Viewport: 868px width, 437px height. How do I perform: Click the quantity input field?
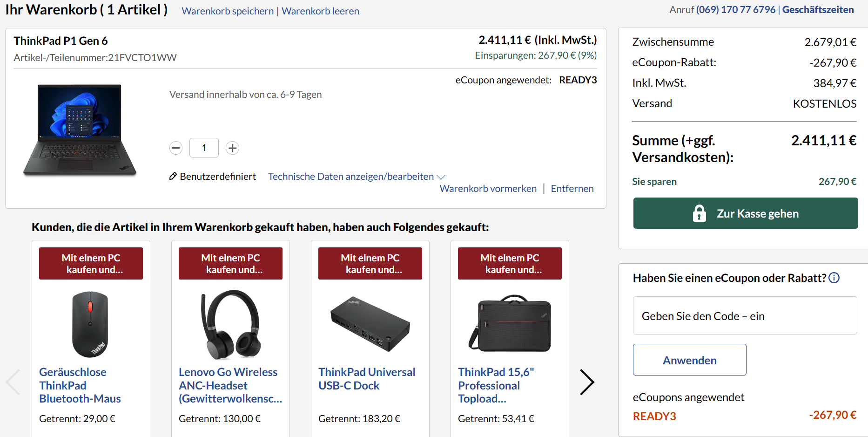pos(204,148)
